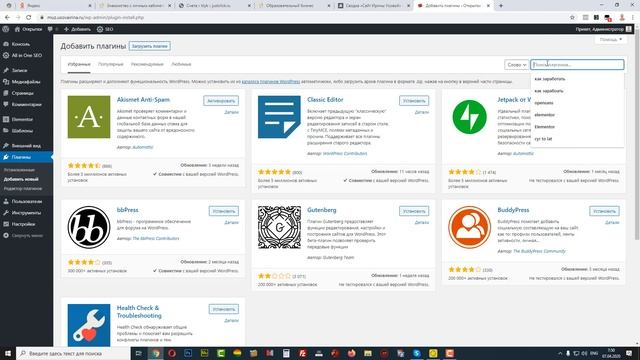The height and width of the screenshot is (360, 640).
Task: Click the Gutenberg plugin thumbnail
Action: tap(279, 227)
